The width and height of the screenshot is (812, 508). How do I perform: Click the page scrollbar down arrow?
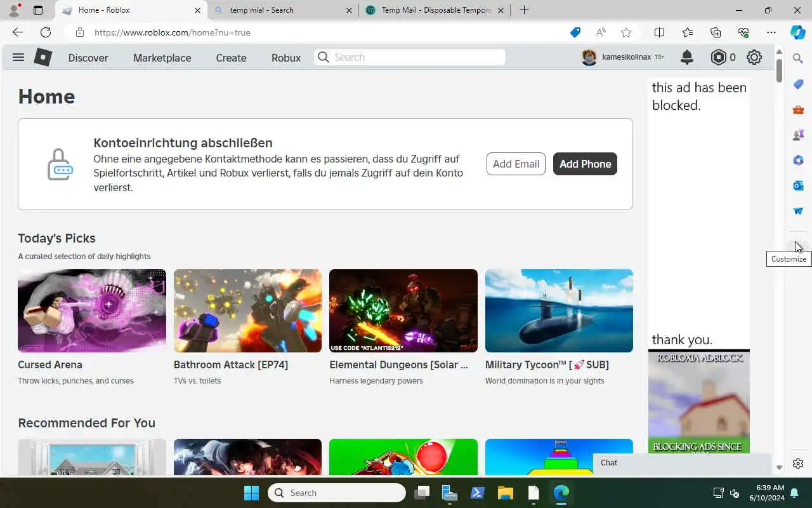tap(779, 468)
